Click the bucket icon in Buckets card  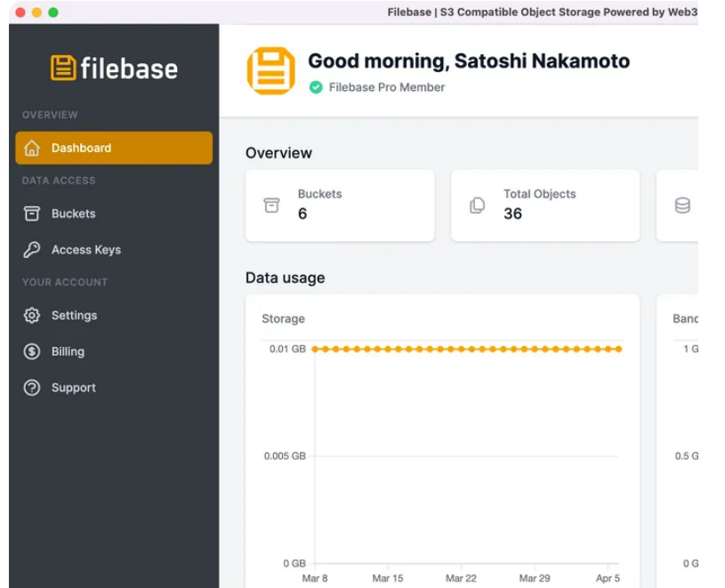271,205
